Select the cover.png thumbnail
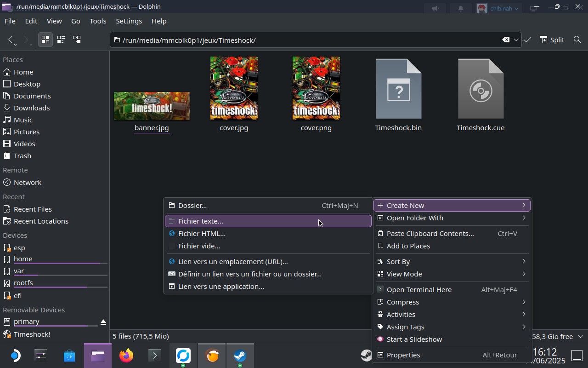Screen dimensions: 588x368 tap(316, 88)
